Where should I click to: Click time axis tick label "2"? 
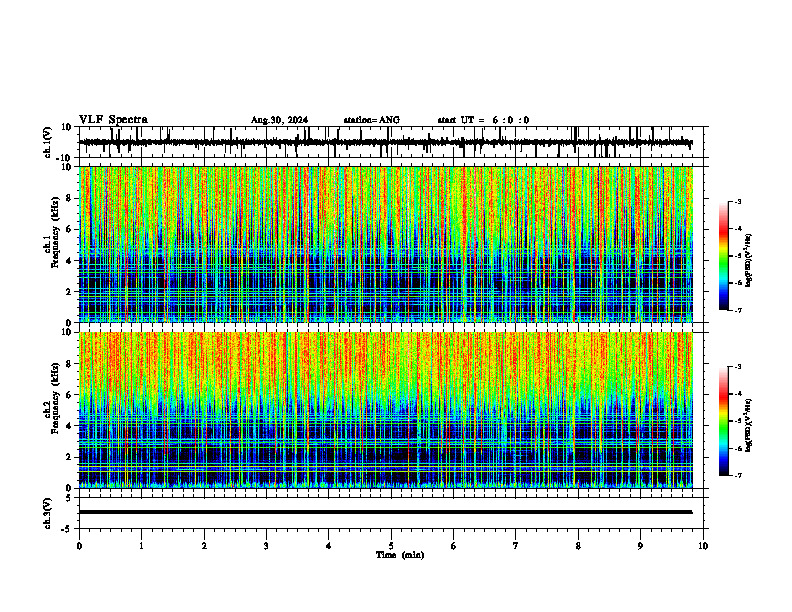[x=204, y=546]
